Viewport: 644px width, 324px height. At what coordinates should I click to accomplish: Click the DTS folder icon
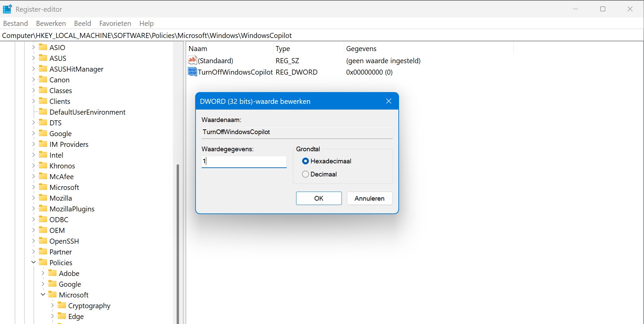tap(43, 122)
